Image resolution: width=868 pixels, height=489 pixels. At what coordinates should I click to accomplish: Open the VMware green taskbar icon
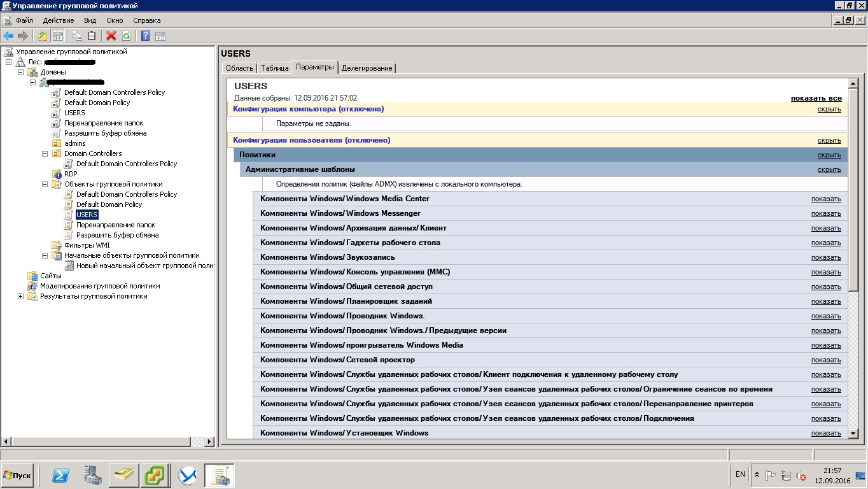155,476
